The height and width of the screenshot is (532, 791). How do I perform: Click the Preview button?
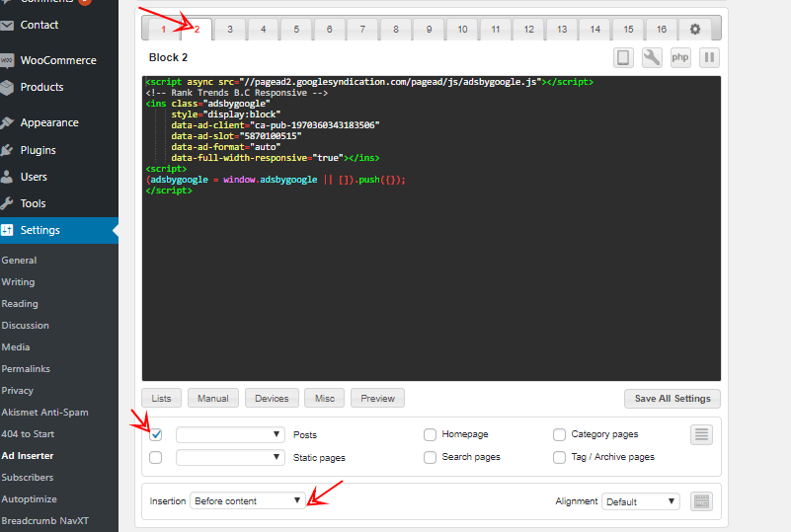click(378, 399)
